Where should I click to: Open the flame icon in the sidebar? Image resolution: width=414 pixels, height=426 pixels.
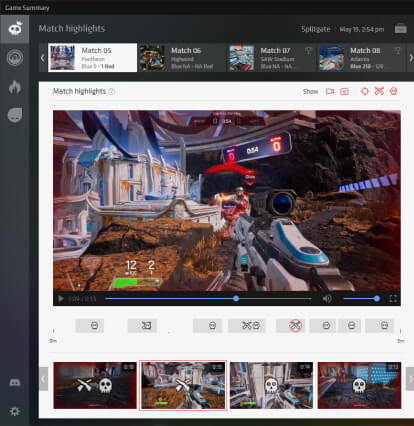15,87
